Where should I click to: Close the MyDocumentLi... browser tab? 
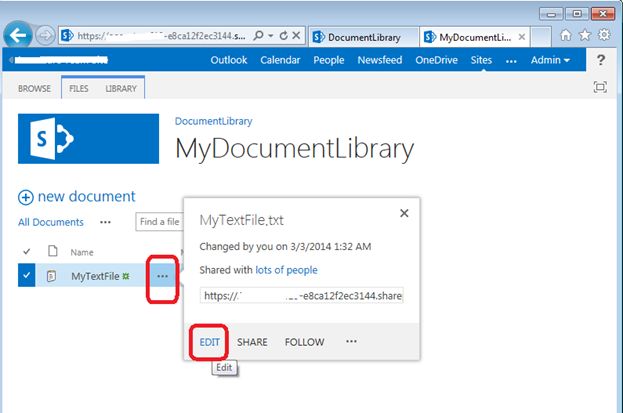522,37
